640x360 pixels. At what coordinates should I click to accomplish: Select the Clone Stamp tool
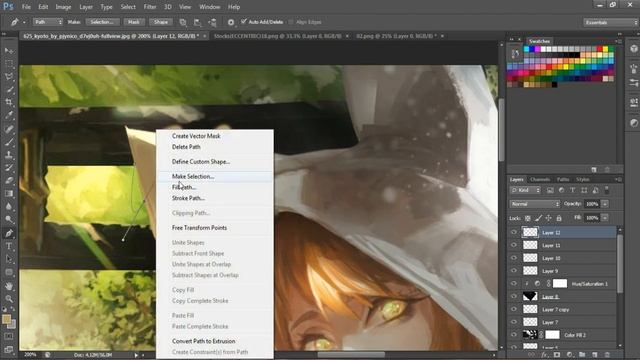click(9, 155)
